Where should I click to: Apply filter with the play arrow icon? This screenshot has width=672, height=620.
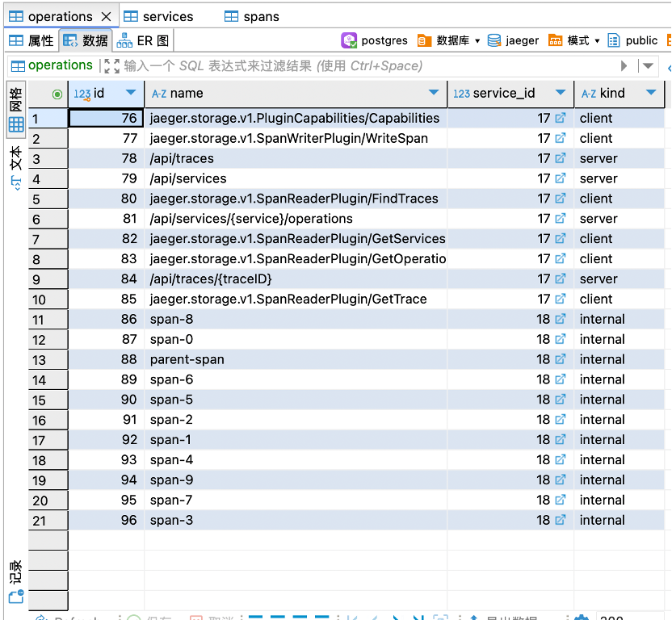[624, 65]
